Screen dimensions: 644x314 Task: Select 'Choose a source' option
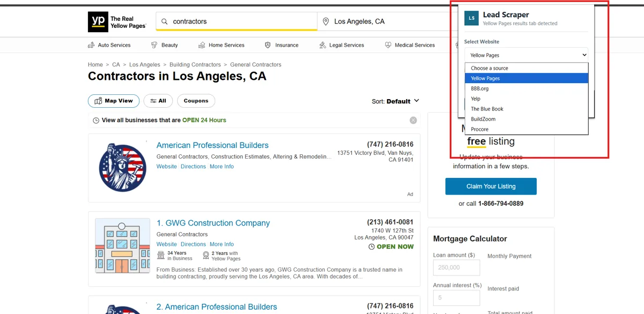(x=526, y=68)
